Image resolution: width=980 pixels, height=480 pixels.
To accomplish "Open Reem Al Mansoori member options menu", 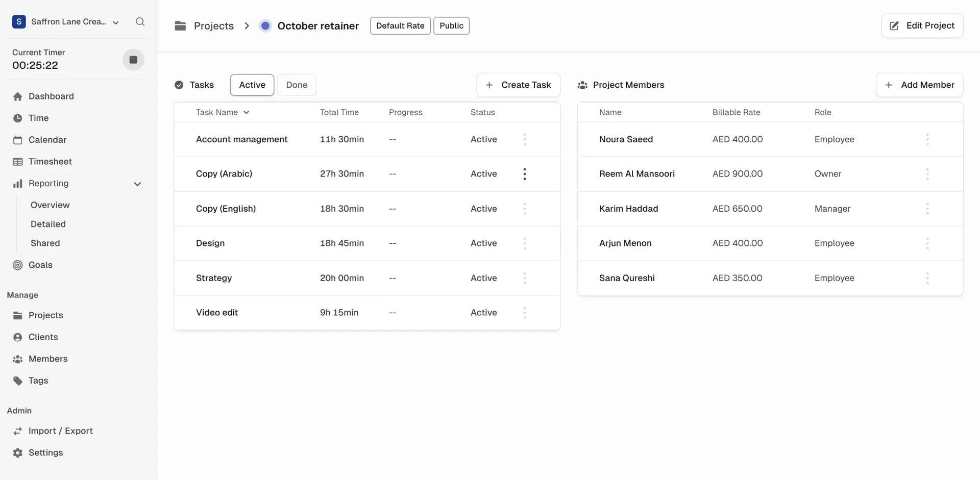I will coord(927,174).
